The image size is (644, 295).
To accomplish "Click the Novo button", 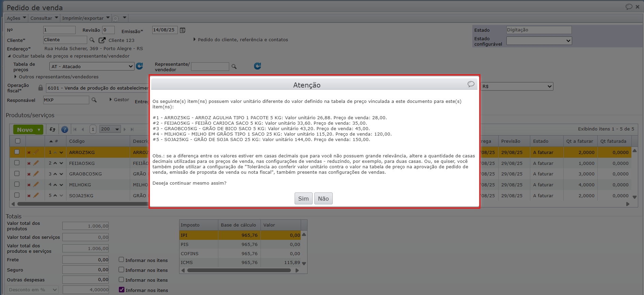I will point(25,130).
